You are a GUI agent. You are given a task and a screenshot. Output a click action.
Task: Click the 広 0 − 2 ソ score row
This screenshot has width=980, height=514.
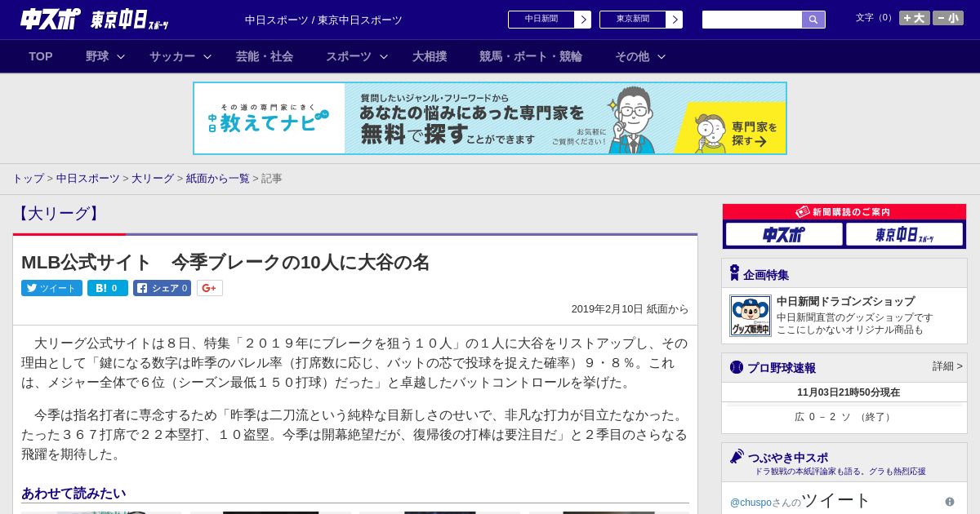click(x=844, y=416)
